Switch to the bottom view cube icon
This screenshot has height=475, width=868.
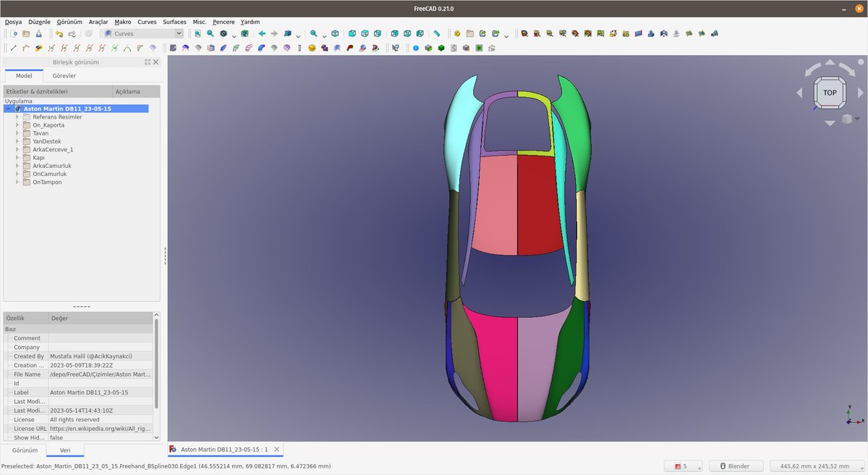click(x=407, y=33)
